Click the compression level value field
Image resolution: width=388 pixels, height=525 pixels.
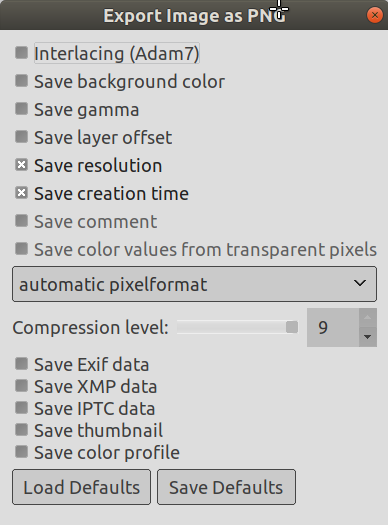333,327
